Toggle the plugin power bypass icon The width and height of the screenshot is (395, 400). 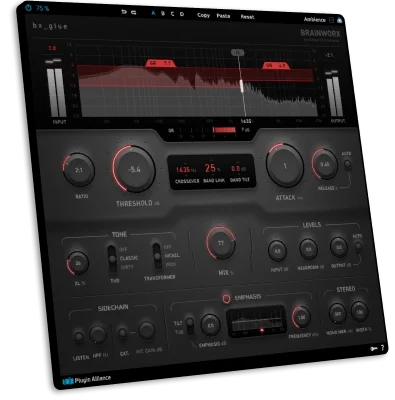[x=29, y=7]
